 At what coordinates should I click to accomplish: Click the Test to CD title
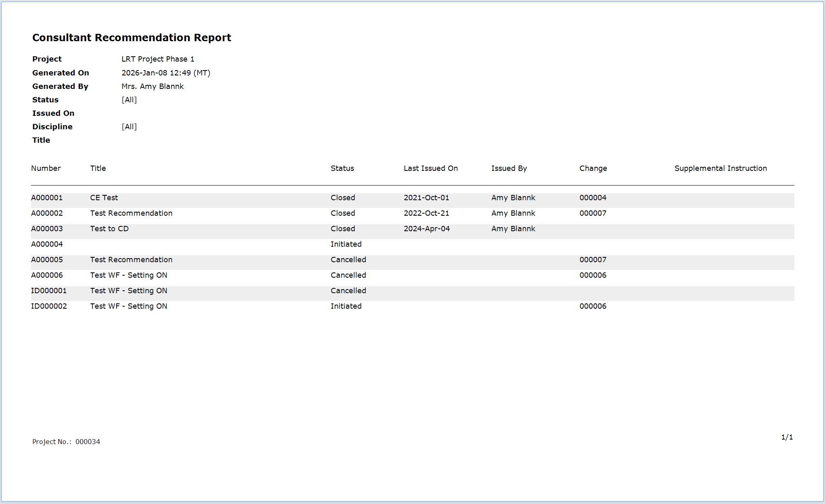click(x=109, y=229)
